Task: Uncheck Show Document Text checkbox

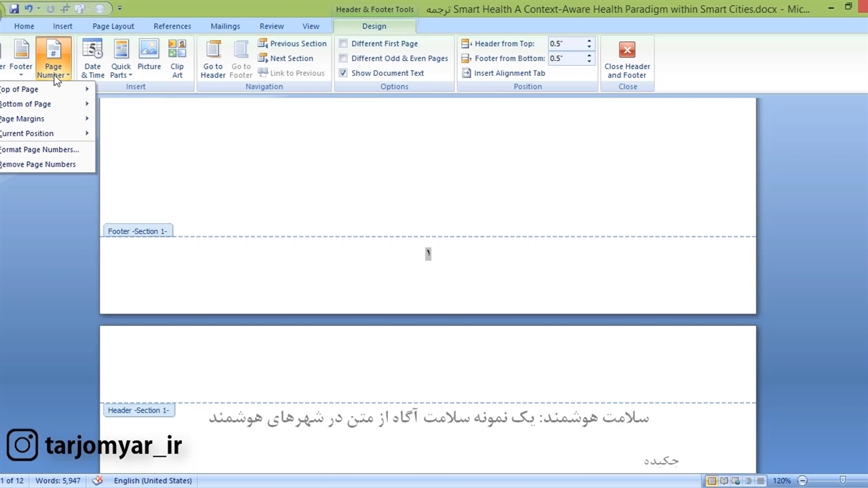Action: click(343, 73)
